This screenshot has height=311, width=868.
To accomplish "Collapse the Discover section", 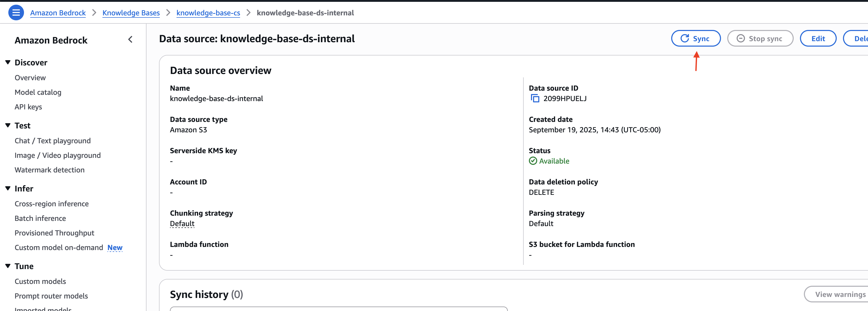I will pyautogui.click(x=8, y=62).
